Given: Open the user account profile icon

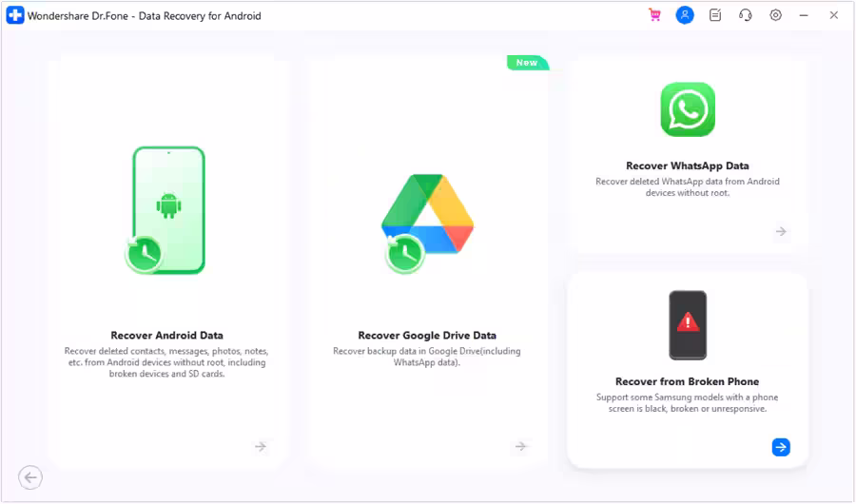Looking at the screenshot, I should (x=685, y=15).
